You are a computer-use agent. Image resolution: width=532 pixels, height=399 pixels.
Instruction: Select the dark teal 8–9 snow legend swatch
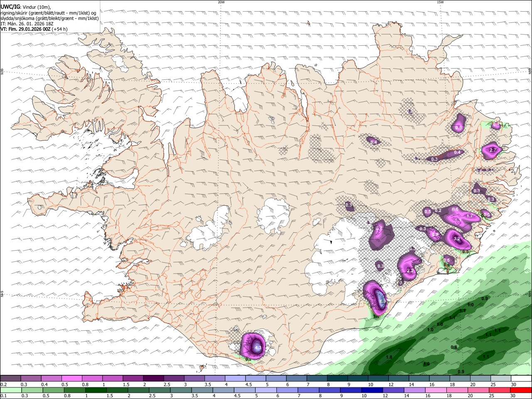(337, 378)
